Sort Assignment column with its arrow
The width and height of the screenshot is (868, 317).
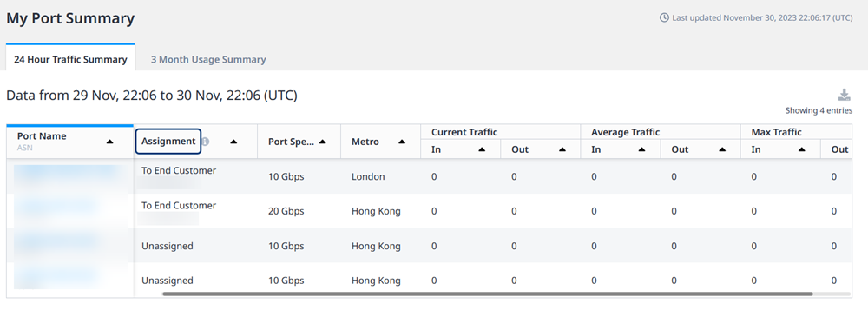tap(233, 142)
